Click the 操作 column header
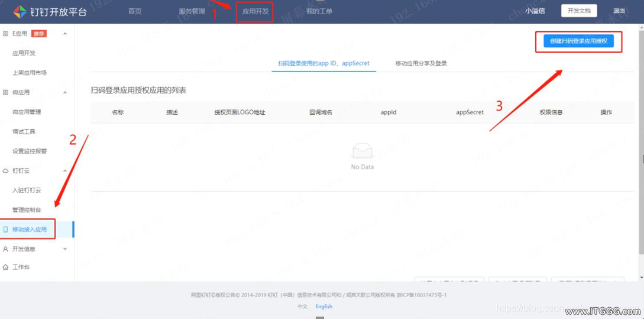The image size is (644, 319). [x=606, y=112]
